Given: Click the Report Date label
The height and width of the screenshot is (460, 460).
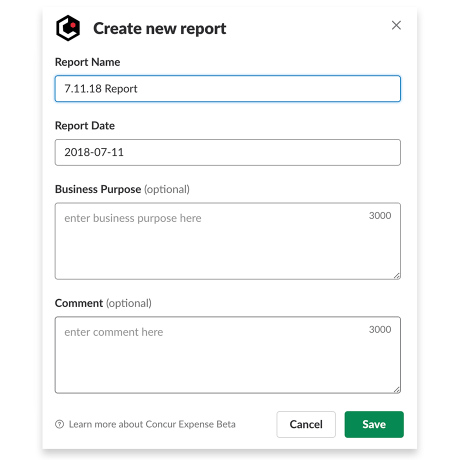Looking at the screenshot, I should tap(85, 126).
